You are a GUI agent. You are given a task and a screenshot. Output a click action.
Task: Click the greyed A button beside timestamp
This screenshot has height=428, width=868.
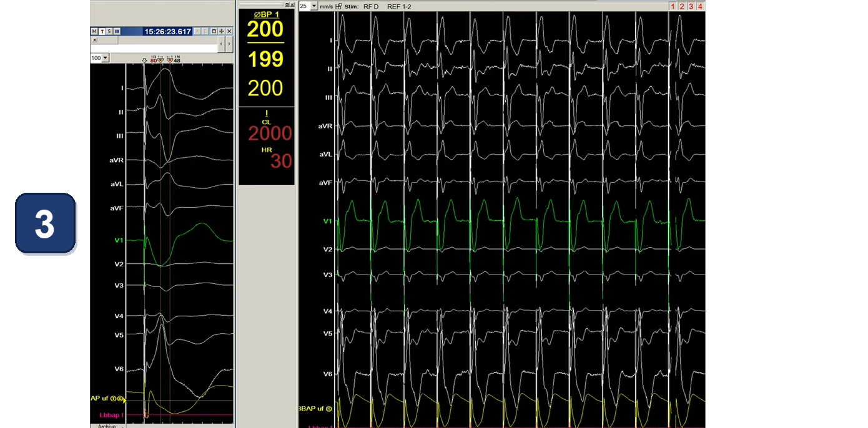(197, 31)
